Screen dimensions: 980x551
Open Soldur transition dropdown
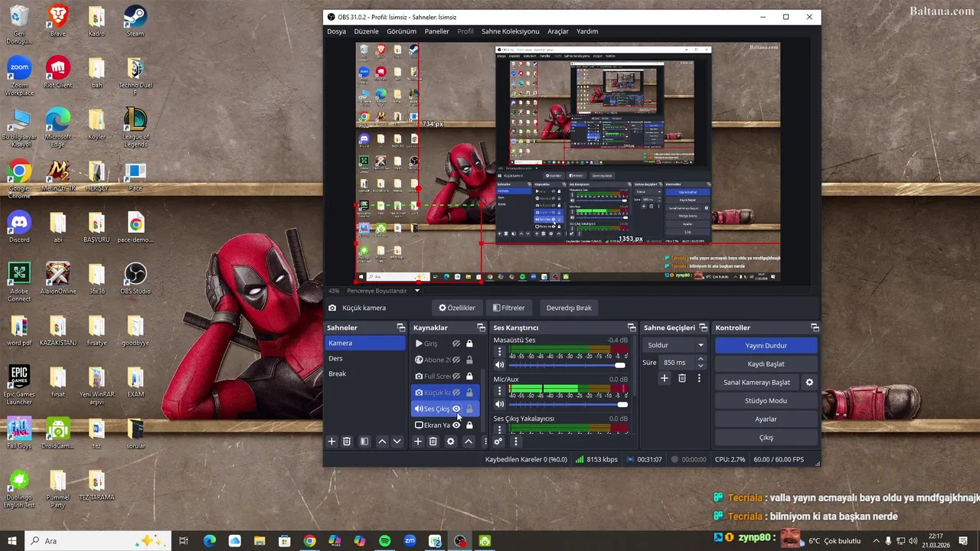[x=674, y=345]
